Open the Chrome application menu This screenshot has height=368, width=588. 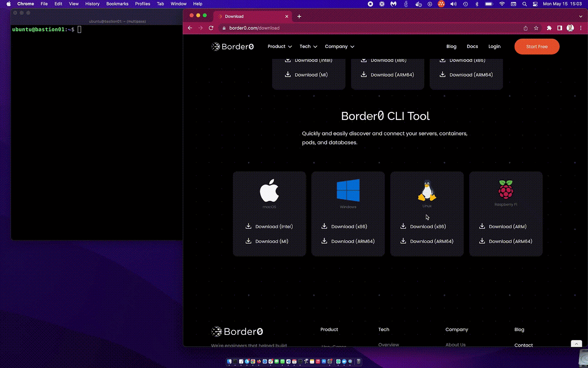pos(26,4)
